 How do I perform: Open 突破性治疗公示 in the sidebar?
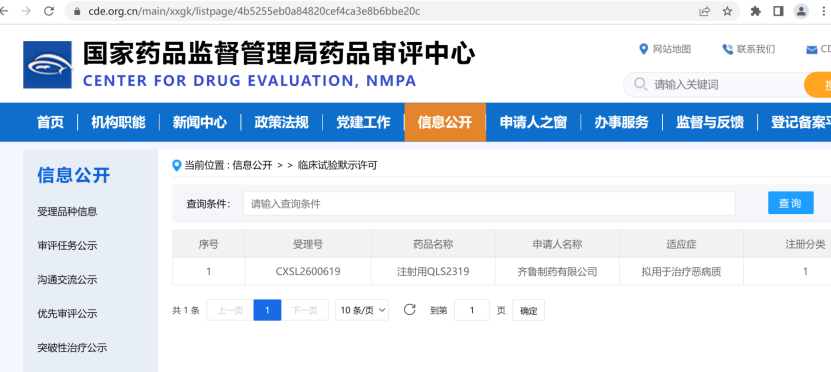coord(72,348)
